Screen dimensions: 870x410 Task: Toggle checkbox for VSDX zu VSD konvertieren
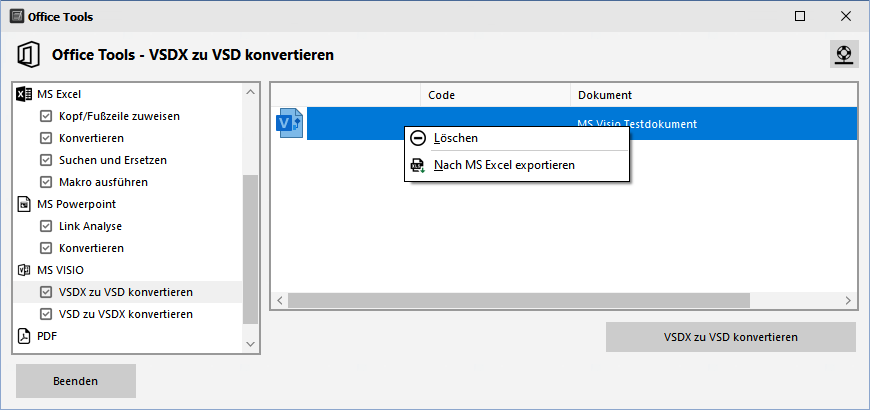click(x=46, y=292)
